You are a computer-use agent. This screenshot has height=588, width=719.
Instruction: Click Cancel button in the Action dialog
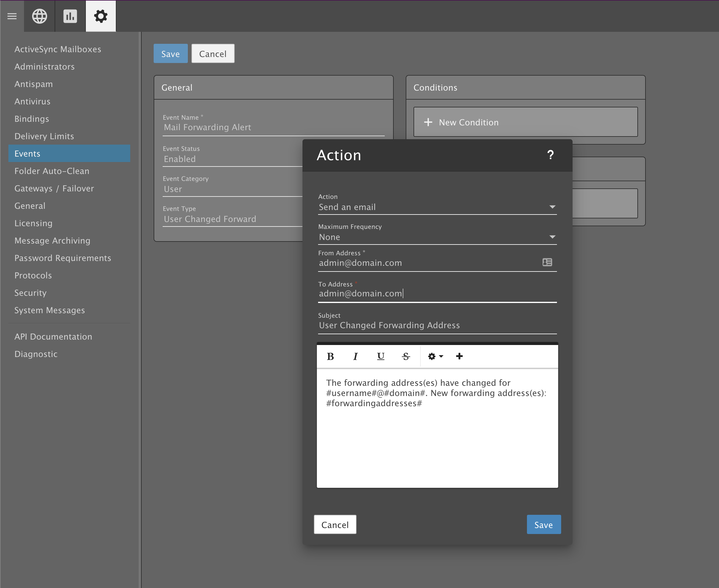click(335, 525)
